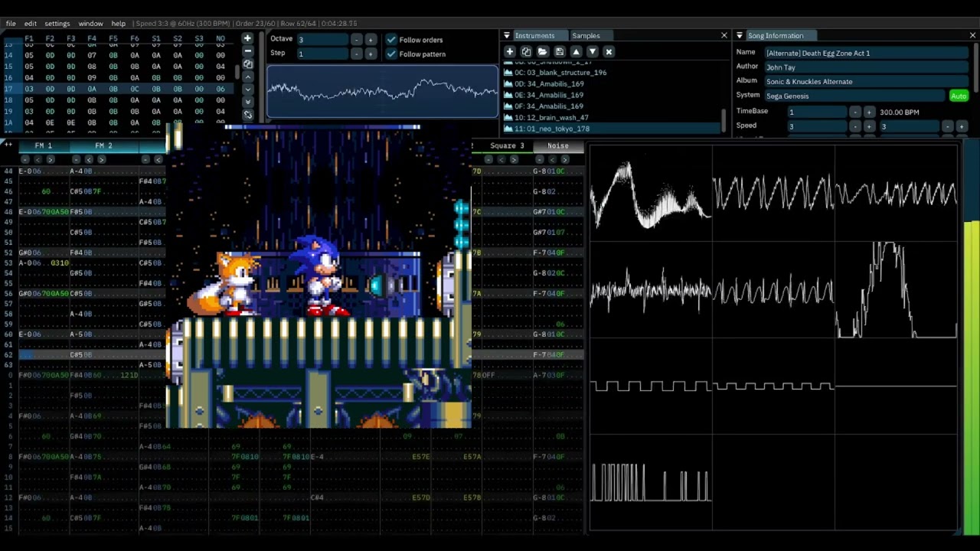Move order down with the chevron-down icon
This screenshot has height=551, width=980.
247,90
